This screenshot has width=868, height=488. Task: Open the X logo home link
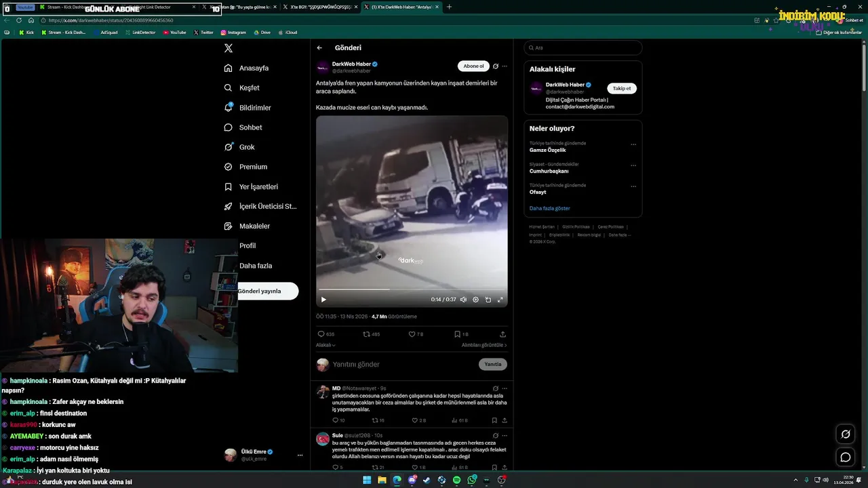click(229, 48)
